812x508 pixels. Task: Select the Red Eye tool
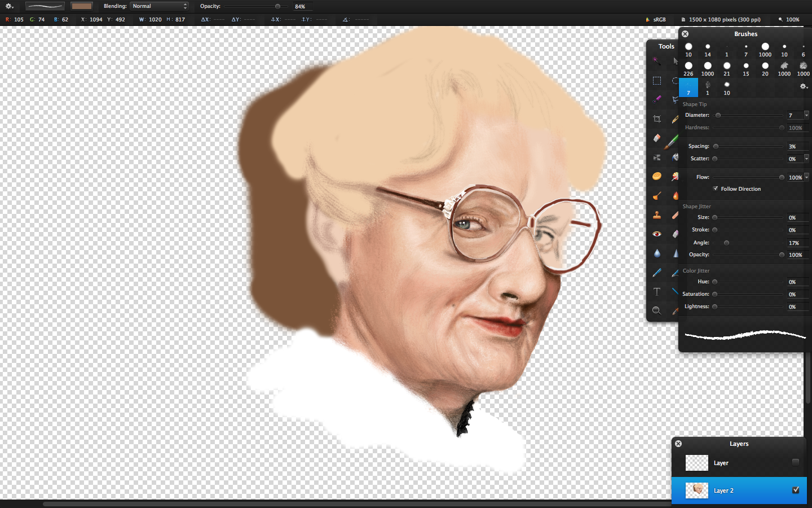click(657, 234)
